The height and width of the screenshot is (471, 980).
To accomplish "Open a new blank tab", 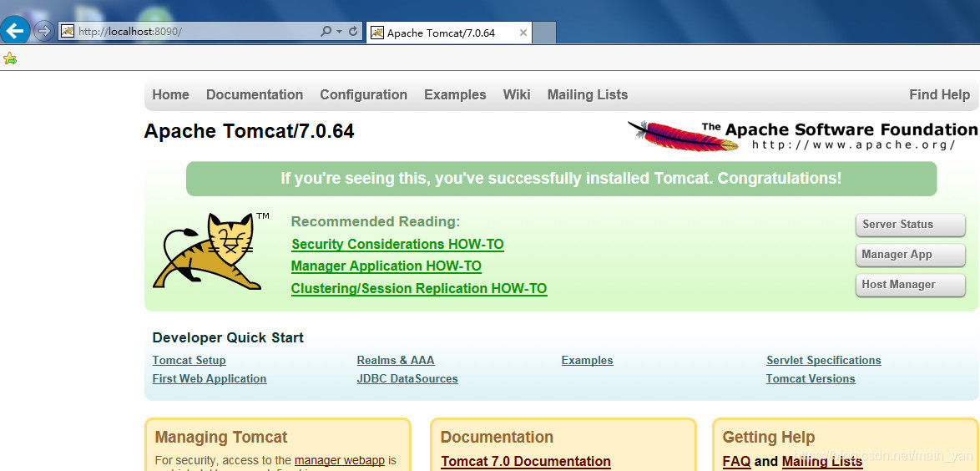I will pos(544,33).
